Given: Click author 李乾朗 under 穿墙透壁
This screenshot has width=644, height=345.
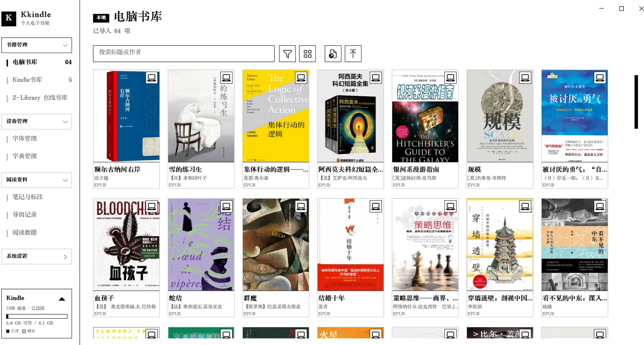Looking at the screenshot, I should [x=475, y=307].
